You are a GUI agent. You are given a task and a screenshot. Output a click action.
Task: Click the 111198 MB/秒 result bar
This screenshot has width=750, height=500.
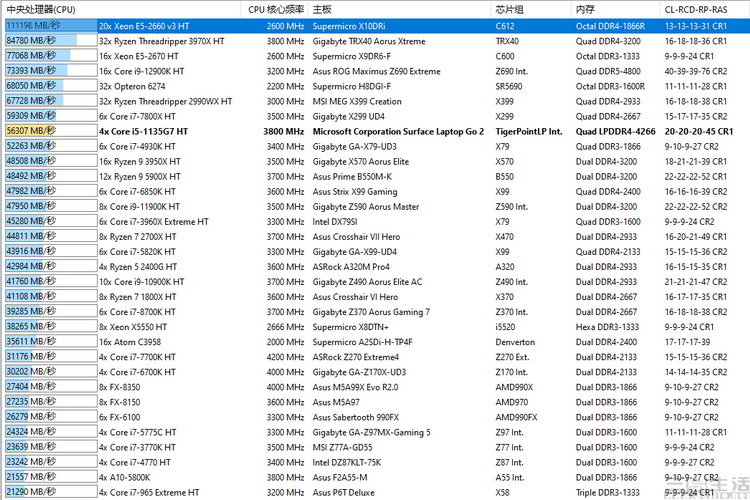51,25
